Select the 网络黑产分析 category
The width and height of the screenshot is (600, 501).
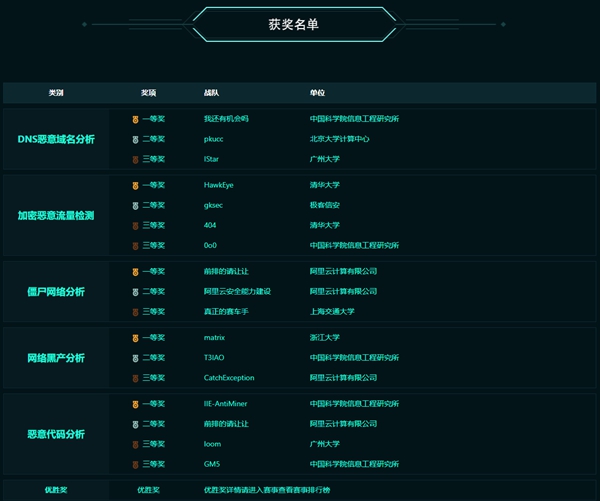coord(56,358)
